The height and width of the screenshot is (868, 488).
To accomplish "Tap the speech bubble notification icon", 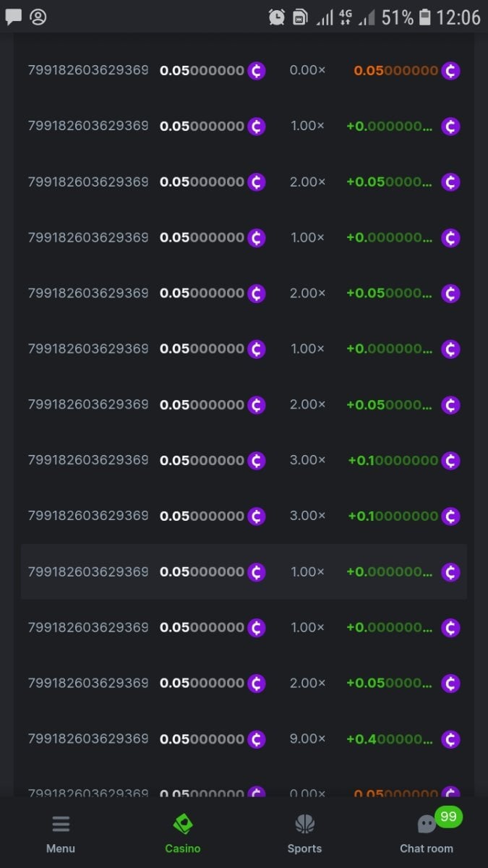I will [14, 17].
